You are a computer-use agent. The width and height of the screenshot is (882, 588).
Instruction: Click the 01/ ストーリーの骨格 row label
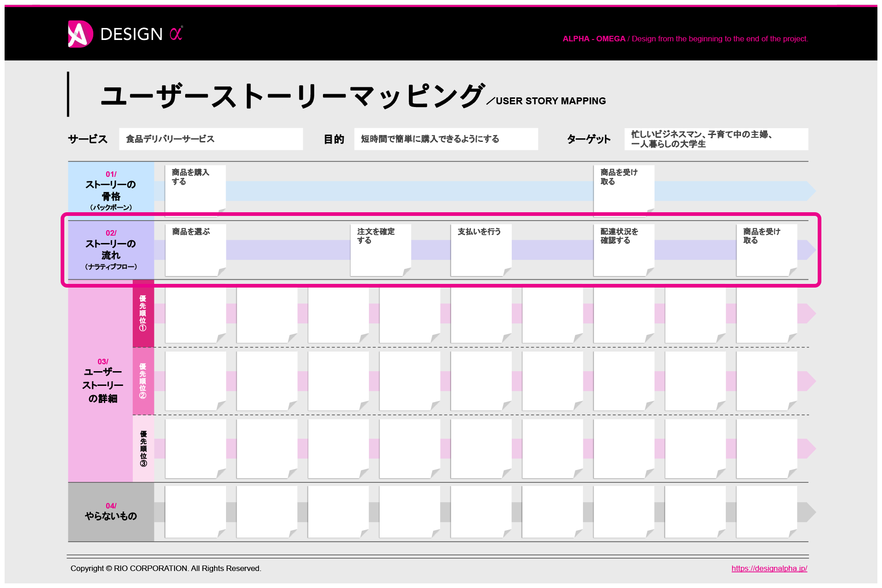(111, 190)
